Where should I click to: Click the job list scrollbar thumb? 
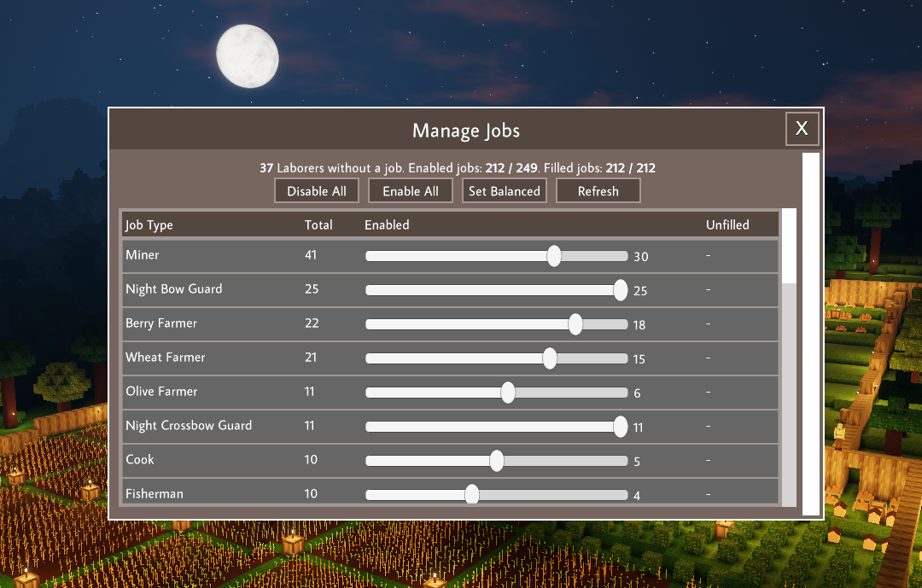click(789, 246)
